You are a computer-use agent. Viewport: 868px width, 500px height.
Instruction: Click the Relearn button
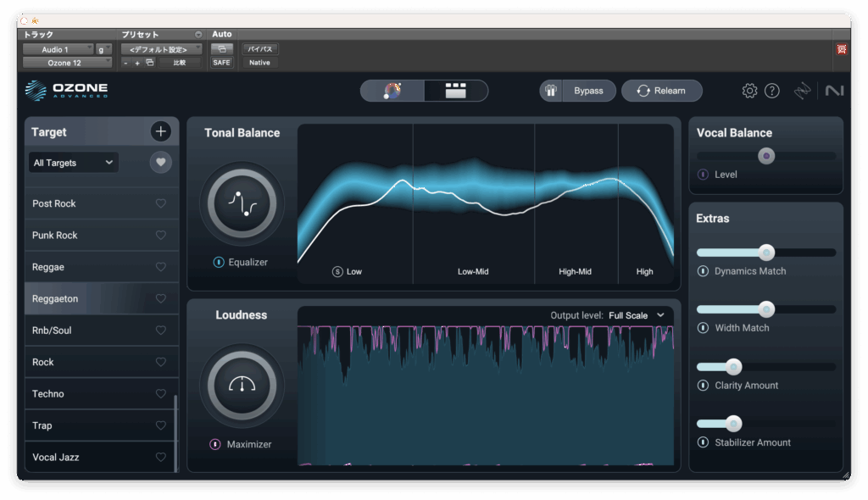(662, 91)
